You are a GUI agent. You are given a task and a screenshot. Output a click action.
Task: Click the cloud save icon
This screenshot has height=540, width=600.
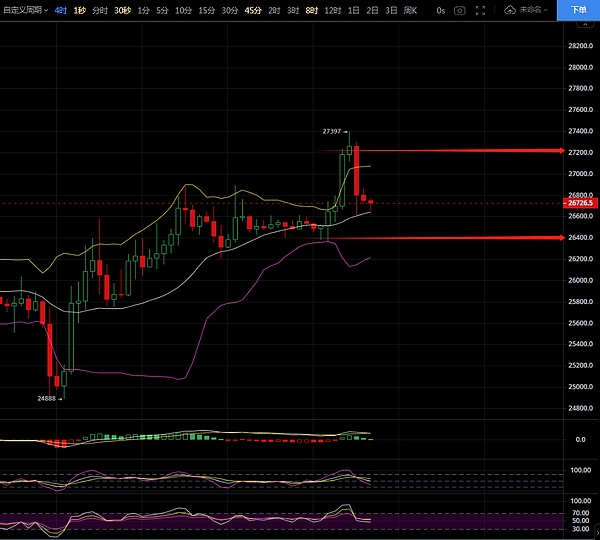(510, 9)
